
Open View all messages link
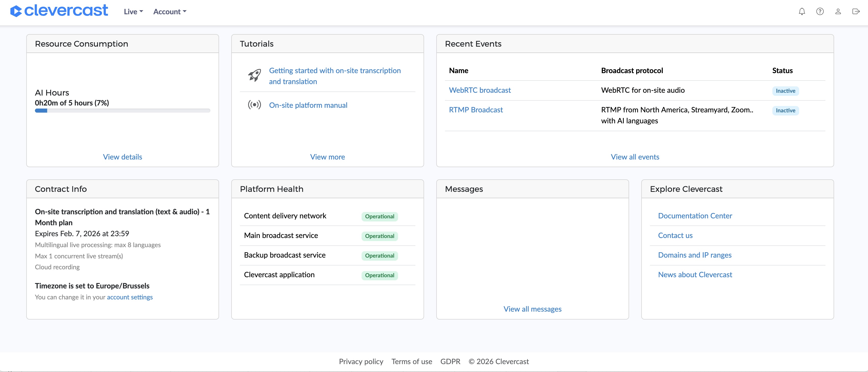(532, 309)
